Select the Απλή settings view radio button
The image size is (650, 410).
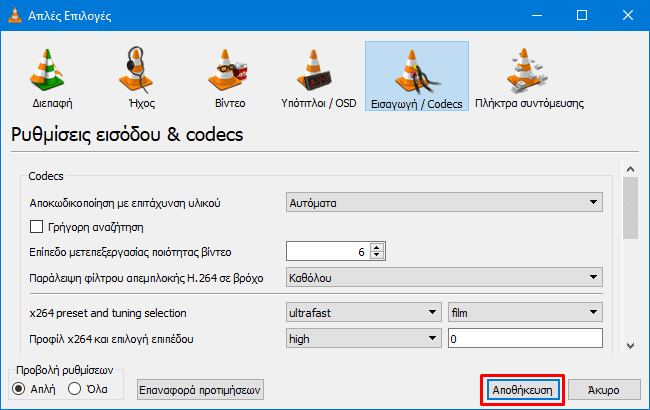click(x=19, y=389)
